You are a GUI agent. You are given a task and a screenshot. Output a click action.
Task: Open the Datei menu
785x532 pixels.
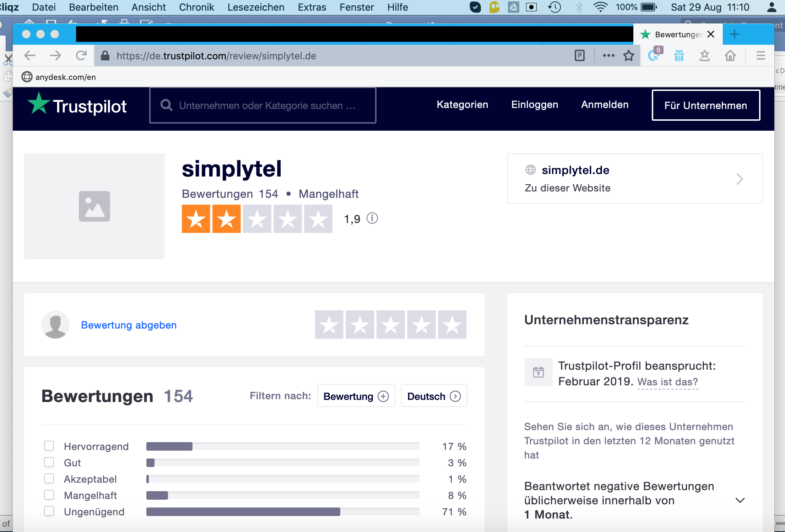(x=44, y=7)
